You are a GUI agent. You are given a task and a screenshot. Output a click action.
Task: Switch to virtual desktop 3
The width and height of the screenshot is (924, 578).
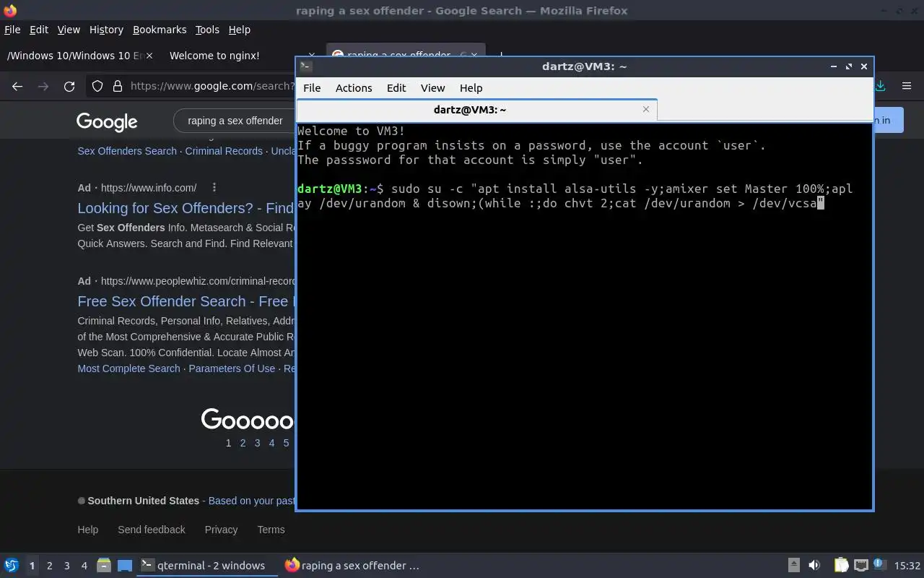click(66, 566)
